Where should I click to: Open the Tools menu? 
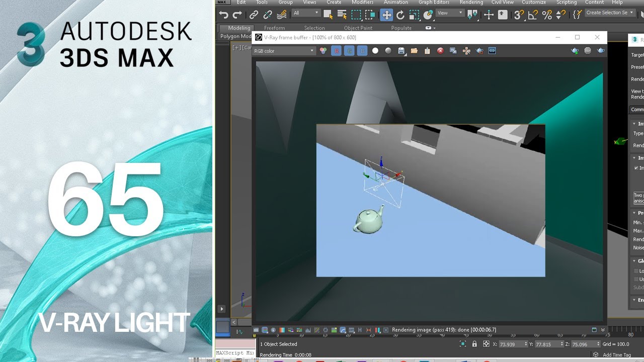click(262, 3)
